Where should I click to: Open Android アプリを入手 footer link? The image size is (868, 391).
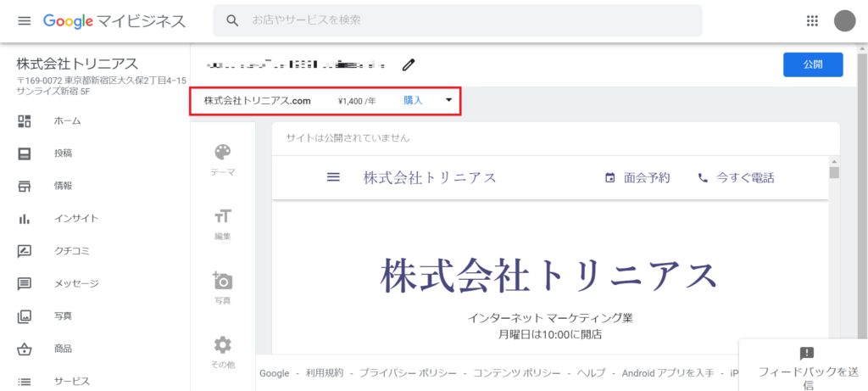[668, 373]
